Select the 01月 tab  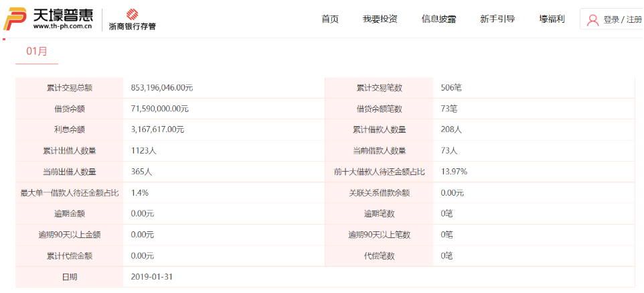(x=37, y=51)
